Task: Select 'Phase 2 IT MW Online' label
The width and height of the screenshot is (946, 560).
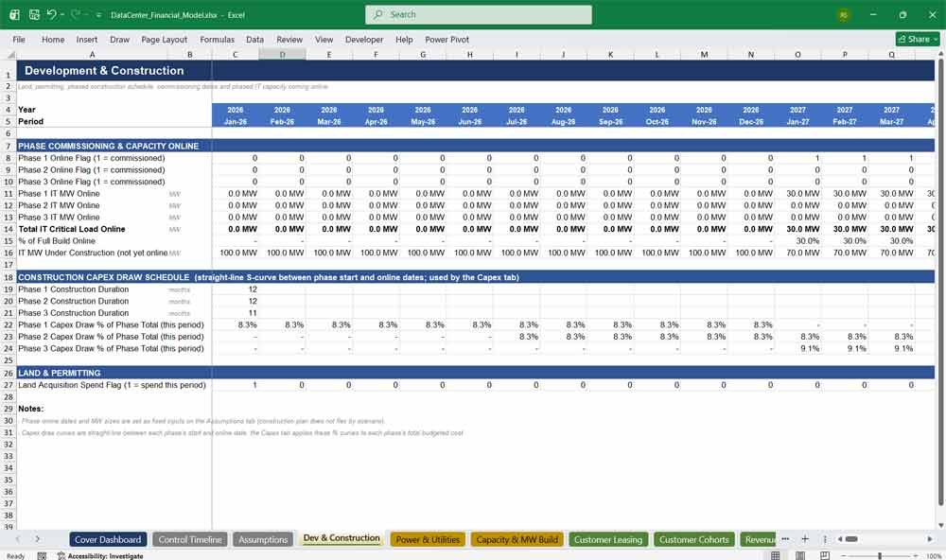Action: click(x=59, y=205)
